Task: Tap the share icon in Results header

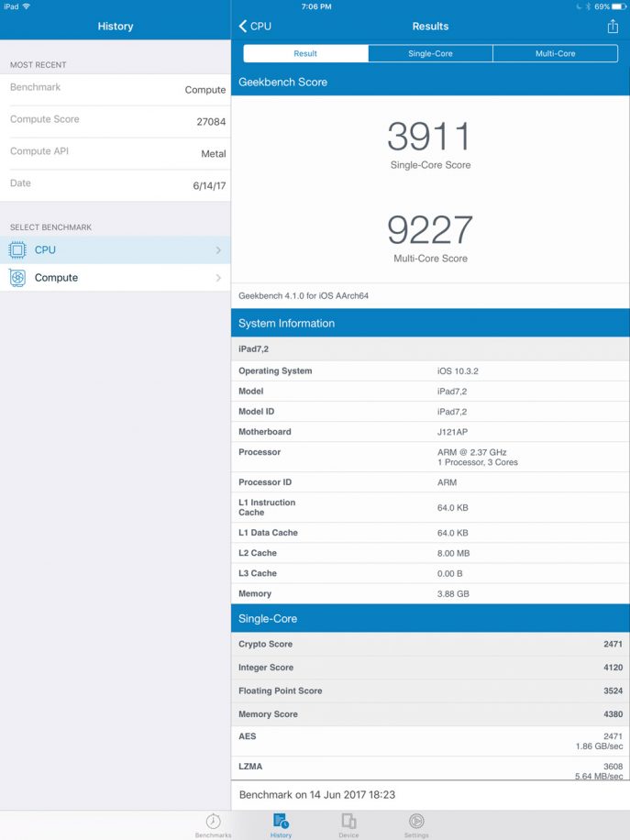Action: pos(613,26)
